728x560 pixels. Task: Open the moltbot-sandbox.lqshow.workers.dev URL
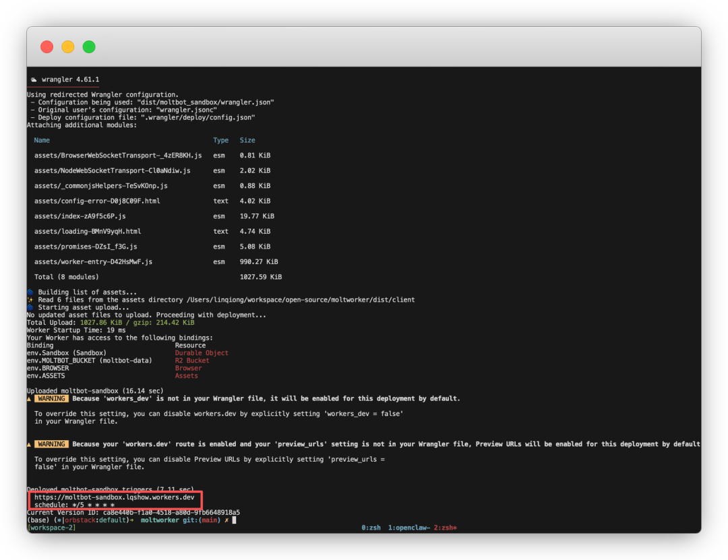[114, 497]
